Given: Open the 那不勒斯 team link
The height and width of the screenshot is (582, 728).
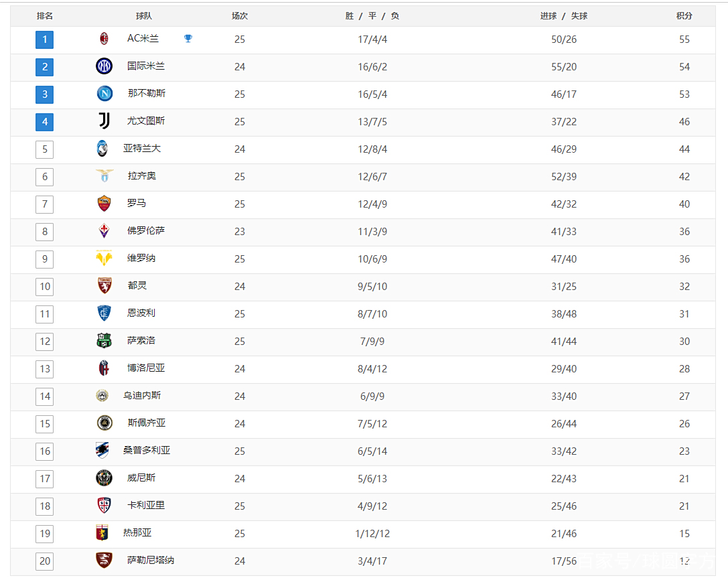Looking at the screenshot, I should coord(147,94).
